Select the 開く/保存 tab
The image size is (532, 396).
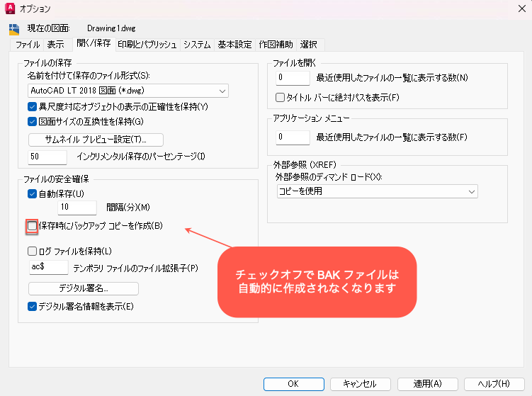[94, 43]
